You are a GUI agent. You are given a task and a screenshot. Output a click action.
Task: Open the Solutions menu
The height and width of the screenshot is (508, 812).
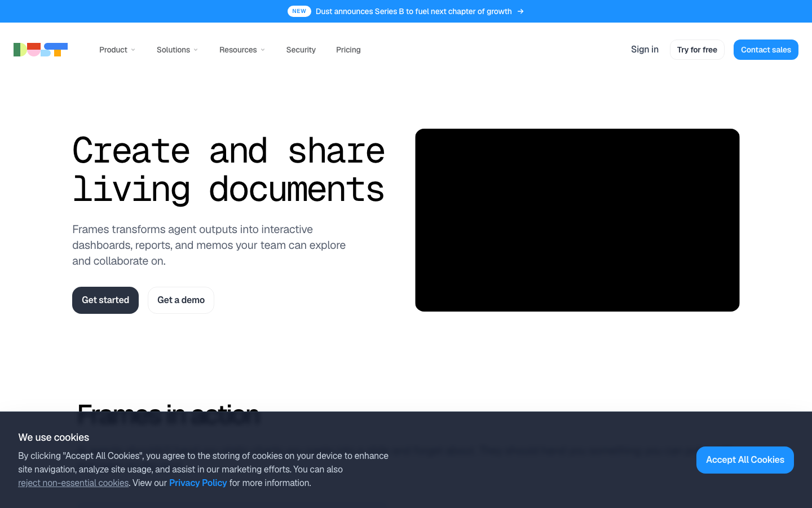[177, 50]
